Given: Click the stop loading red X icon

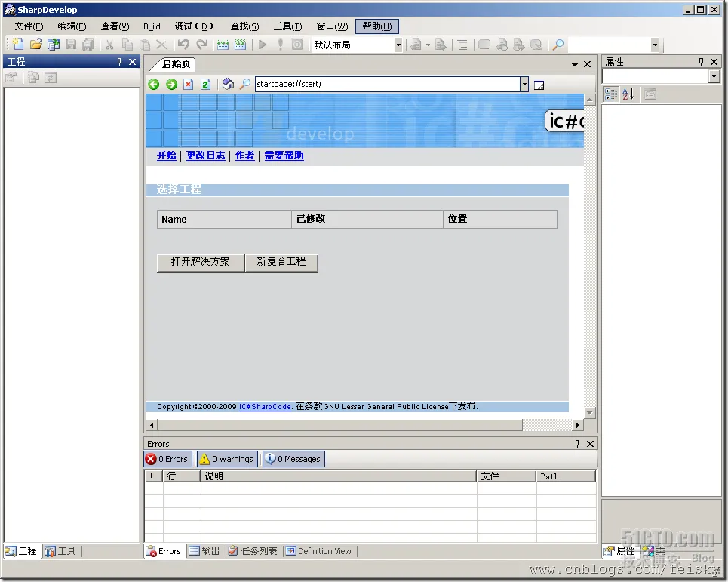Looking at the screenshot, I should pos(189,84).
